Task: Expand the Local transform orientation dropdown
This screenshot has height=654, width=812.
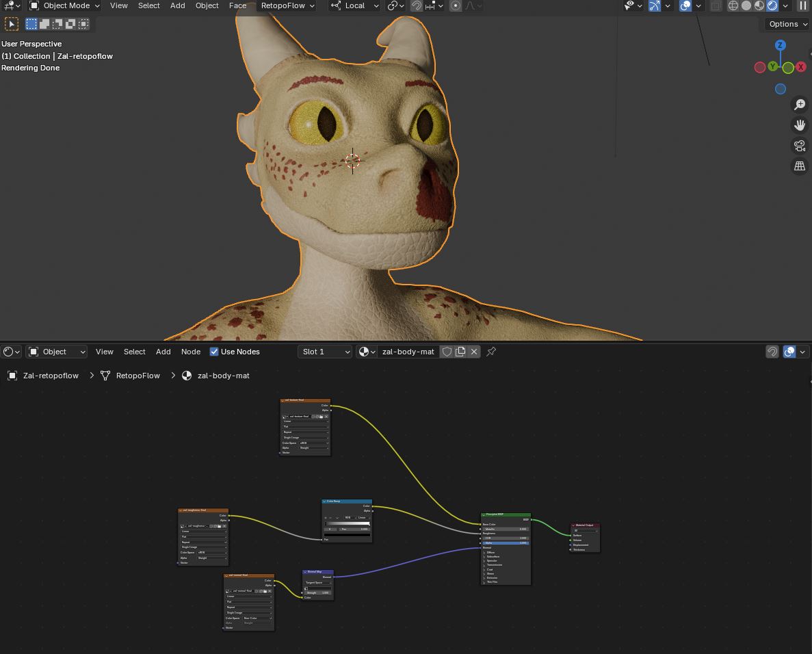Action: (x=354, y=5)
